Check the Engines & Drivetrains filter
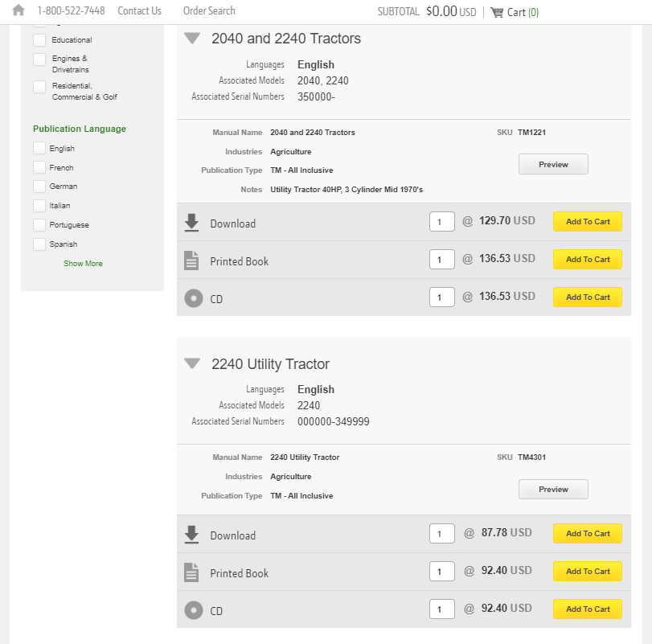This screenshot has height=644, width=652. (39, 59)
